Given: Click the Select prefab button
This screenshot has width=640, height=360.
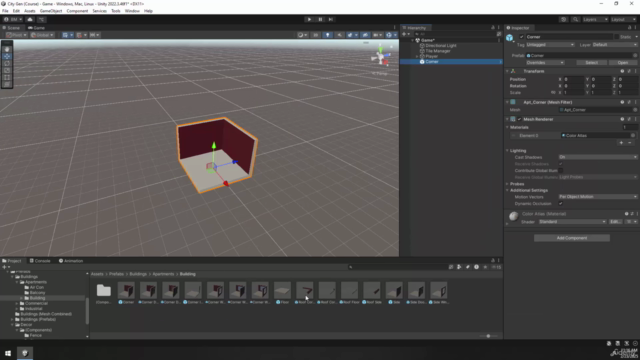Looking at the screenshot, I should pyautogui.click(x=591, y=63).
